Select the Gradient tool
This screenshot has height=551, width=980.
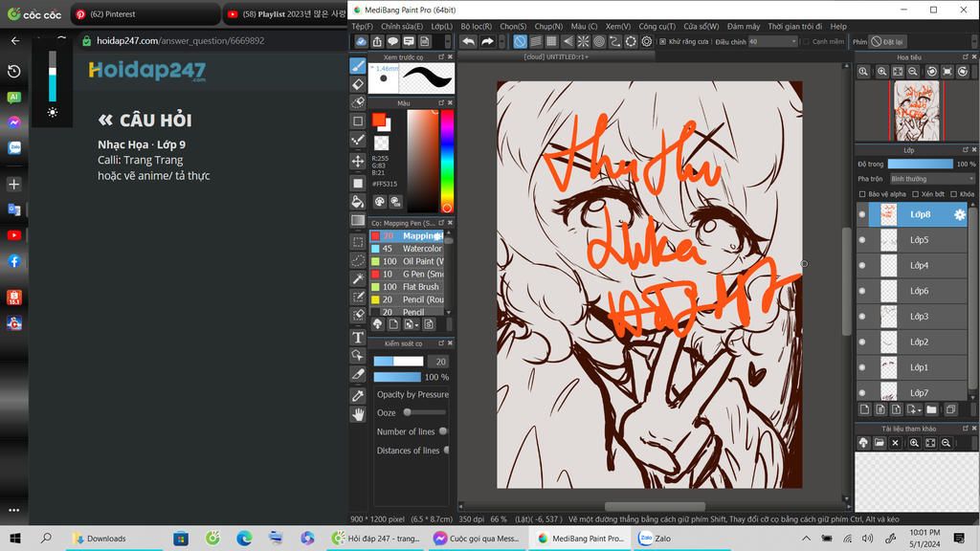tap(358, 220)
